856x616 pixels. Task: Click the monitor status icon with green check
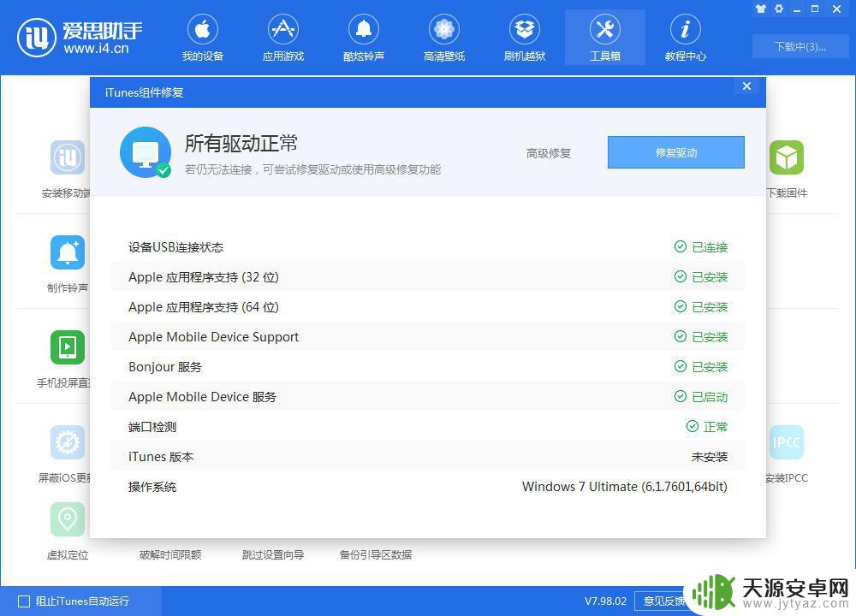coord(146,153)
